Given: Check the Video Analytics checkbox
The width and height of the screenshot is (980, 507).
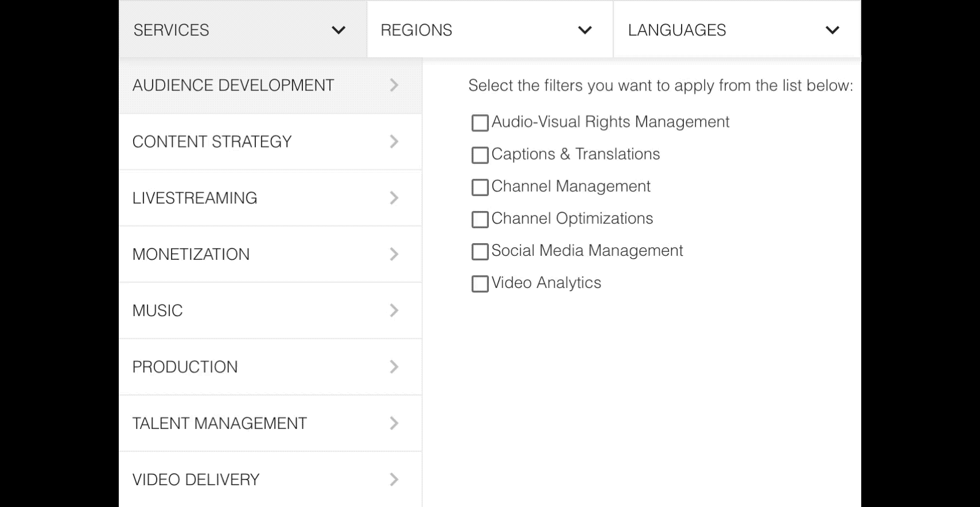Looking at the screenshot, I should [x=480, y=283].
